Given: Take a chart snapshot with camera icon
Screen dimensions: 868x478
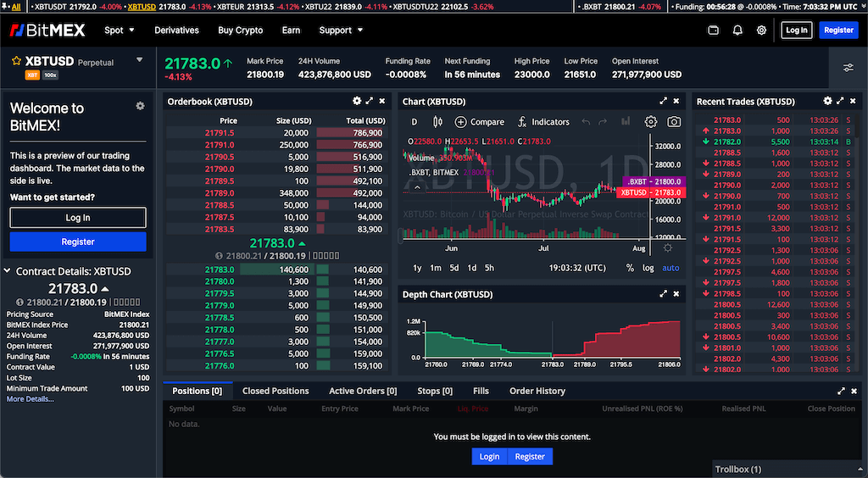Looking at the screenshot, I should click(674, 122).
